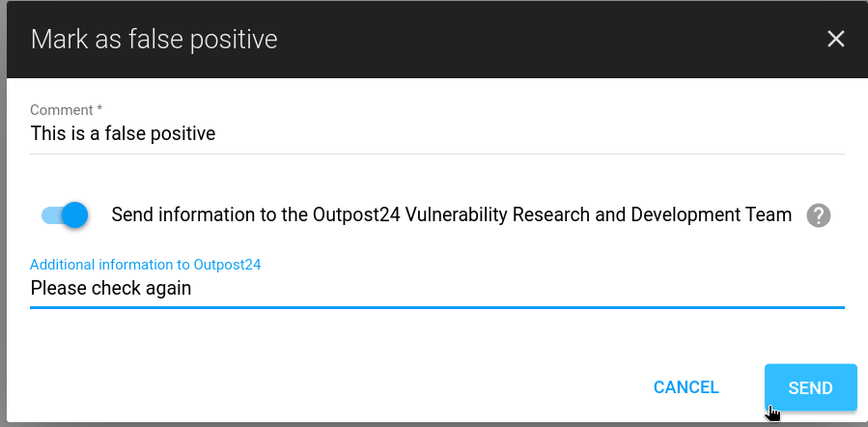Show help for sending info to Outpost24
Screen dimensions: 868x427
tap(819, 215)
